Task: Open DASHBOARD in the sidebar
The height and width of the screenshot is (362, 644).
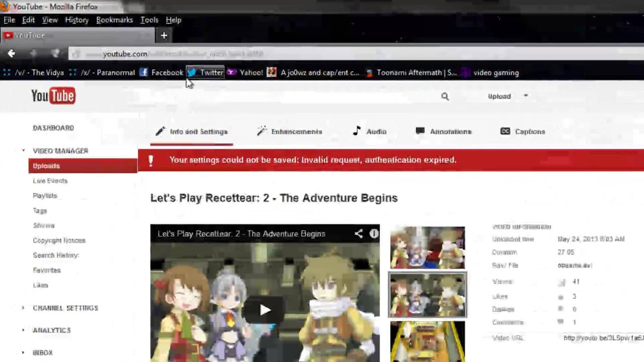Action: pyautogui.click(x=53, y=128)
